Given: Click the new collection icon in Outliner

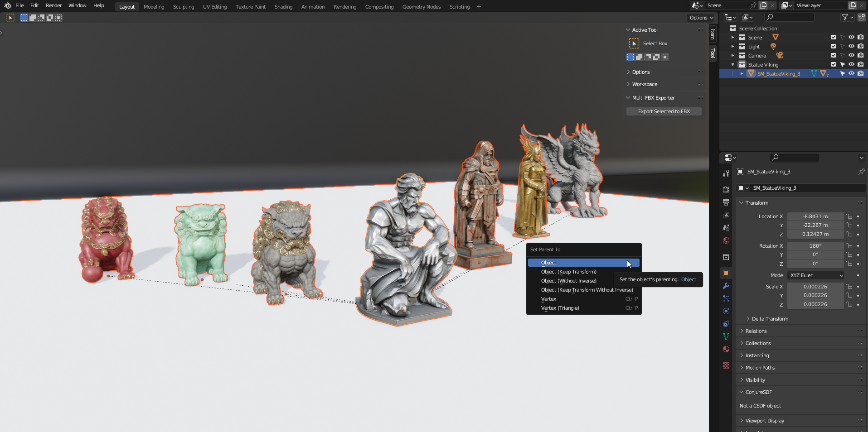Looking at the screenshot, I should click(862, 17).
